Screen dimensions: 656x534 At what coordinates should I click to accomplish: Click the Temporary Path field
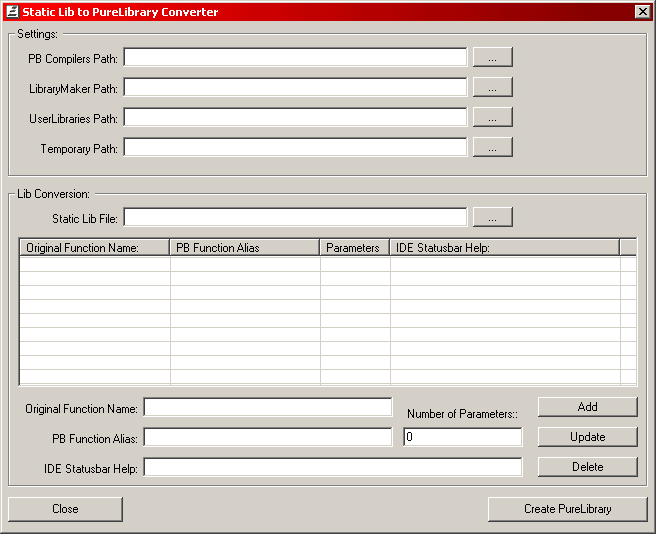click(x=295, y=147)
